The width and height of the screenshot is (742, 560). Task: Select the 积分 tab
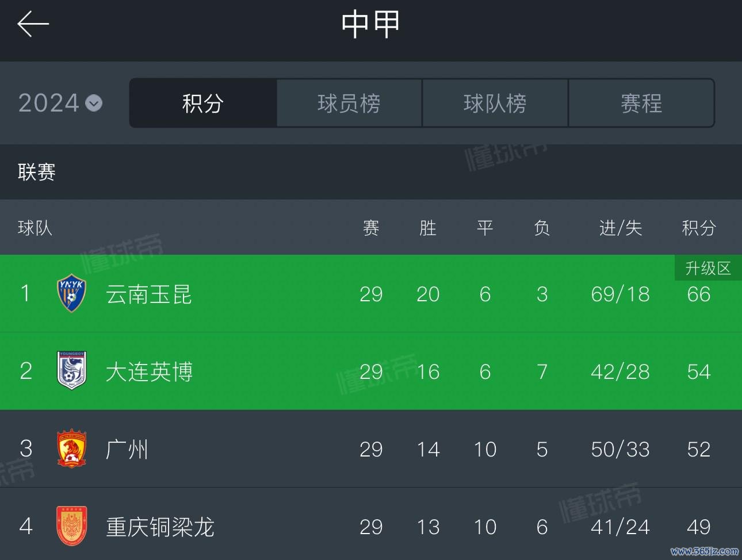[x=203, y=103]
